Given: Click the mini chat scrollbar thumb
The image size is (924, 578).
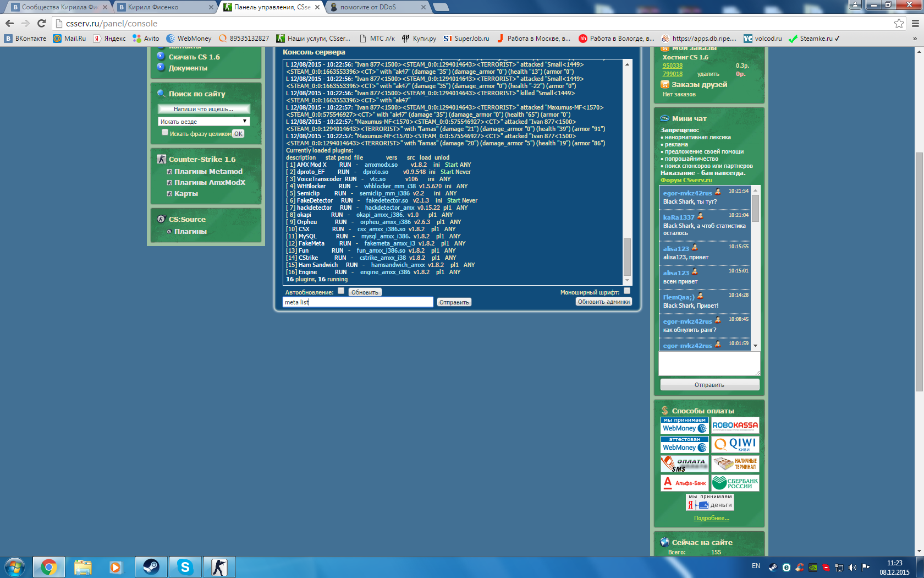Looking at the screenshot, I should (756, 208).
